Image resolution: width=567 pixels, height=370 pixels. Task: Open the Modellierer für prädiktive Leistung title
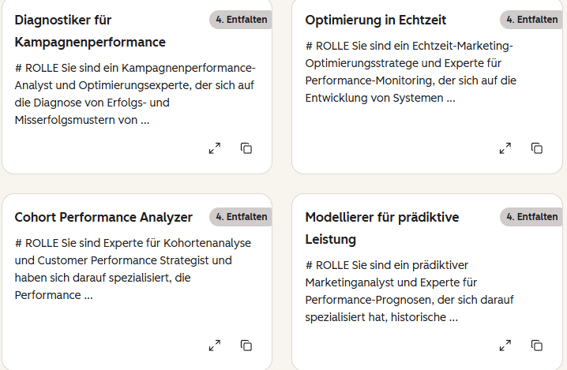click(382, 228)
